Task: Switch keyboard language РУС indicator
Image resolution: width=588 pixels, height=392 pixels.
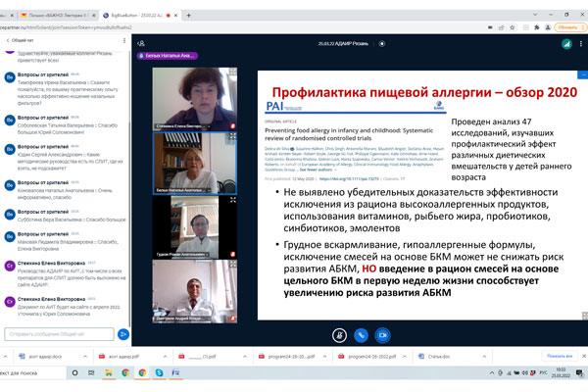Action: pos(543,372)
